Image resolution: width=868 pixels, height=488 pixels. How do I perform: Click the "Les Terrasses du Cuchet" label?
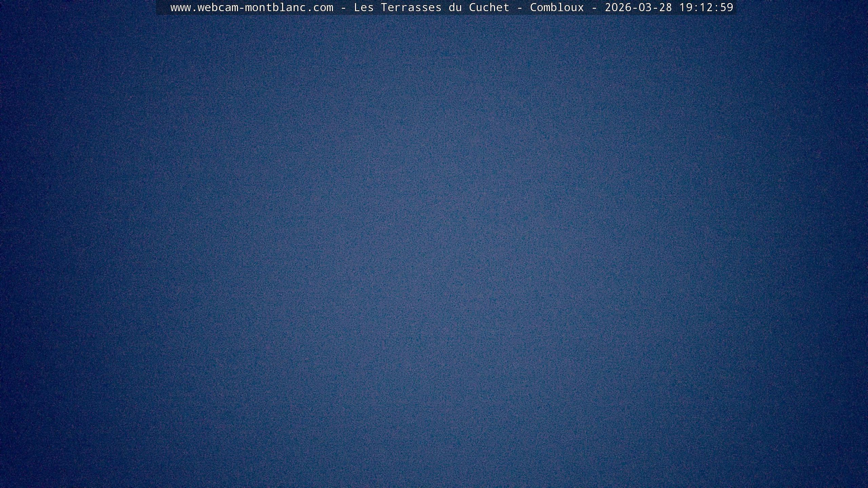[431, 7]
